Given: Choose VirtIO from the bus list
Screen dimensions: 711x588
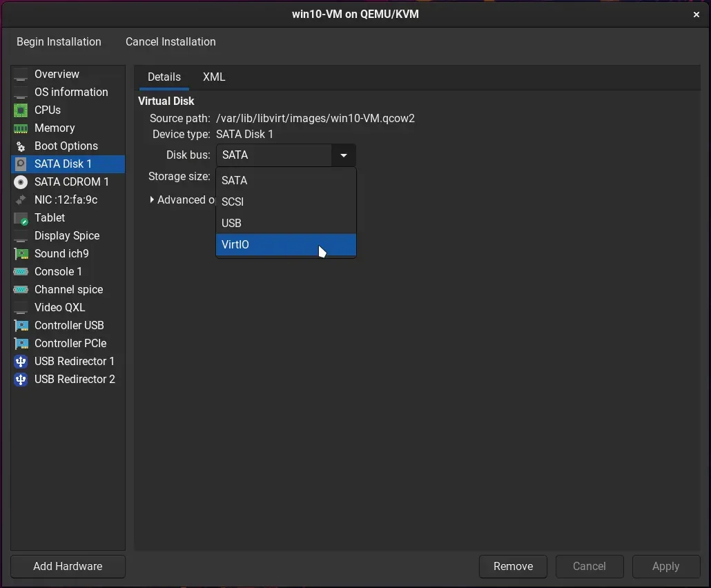Looking at the screenshot, I should click(x=286, y=244).
